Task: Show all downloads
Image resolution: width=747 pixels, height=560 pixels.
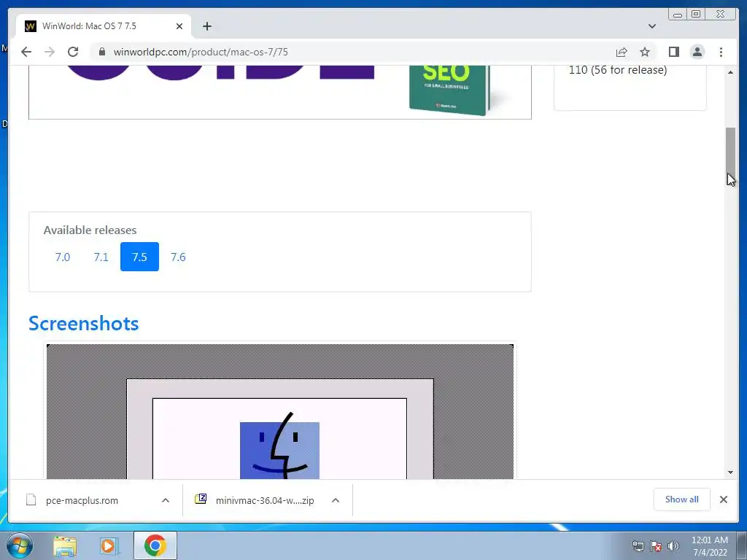Action: pos(682,499)
